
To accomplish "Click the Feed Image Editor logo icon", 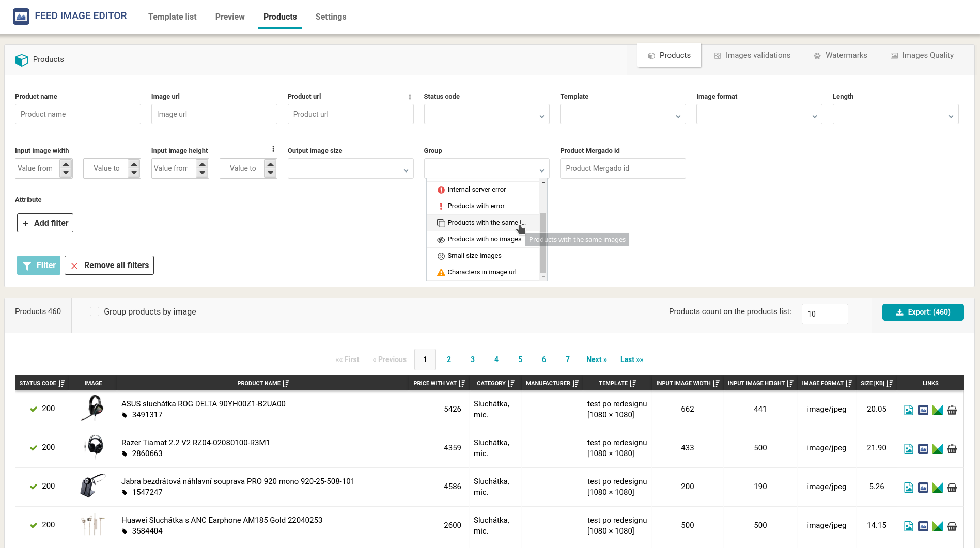I will (x=21, y=17).
